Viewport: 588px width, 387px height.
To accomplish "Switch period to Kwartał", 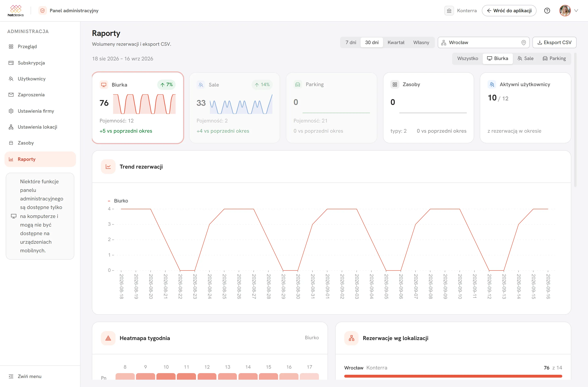I will (x=396, y=42).
